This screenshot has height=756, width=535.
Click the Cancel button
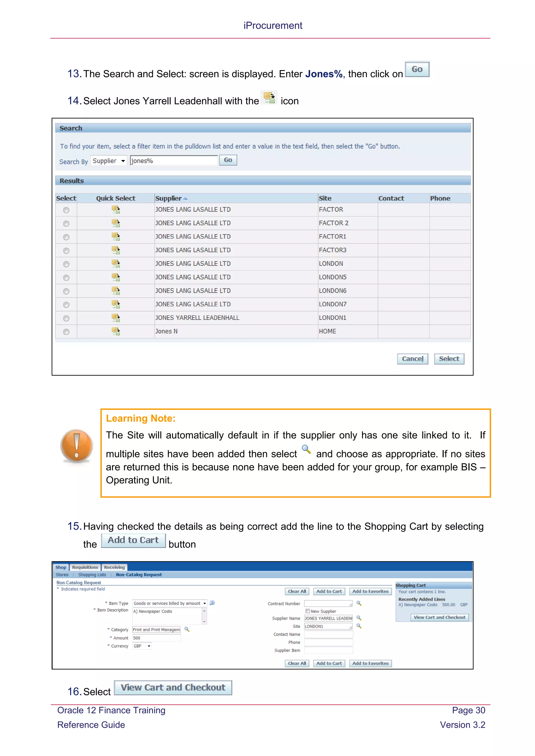coord(412,359)
